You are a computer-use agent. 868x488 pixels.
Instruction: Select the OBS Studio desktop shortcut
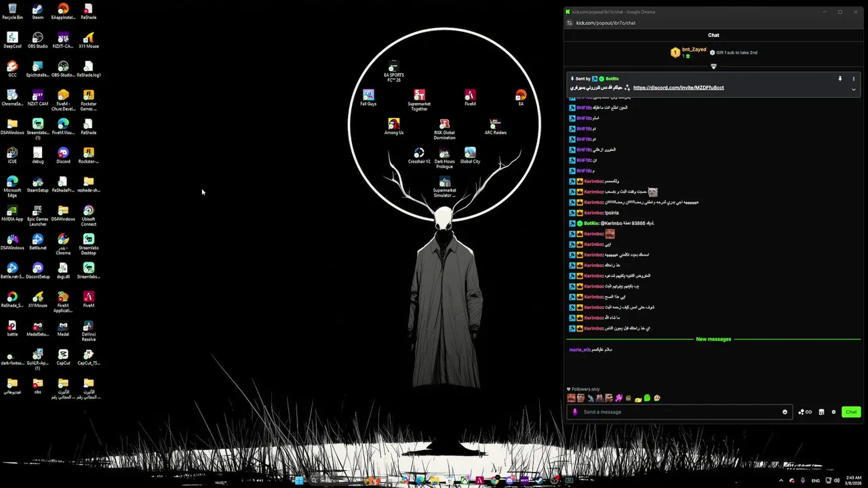pos(37,40)
